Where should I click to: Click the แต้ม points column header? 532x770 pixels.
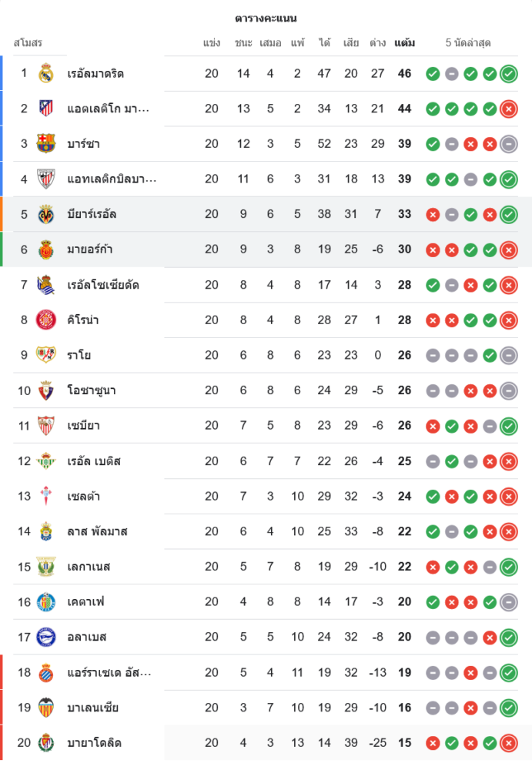[x=404, y=43]
